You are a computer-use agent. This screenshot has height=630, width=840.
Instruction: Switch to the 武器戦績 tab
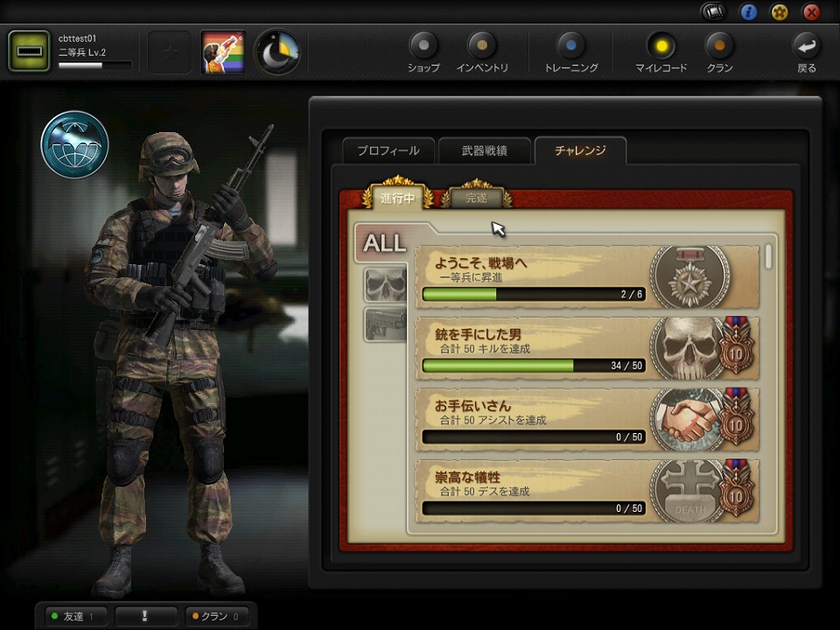click(x=484, y=150)
